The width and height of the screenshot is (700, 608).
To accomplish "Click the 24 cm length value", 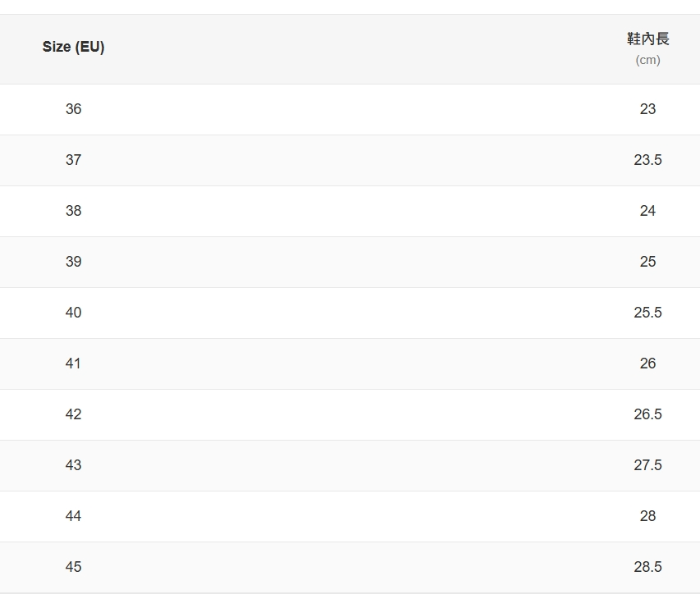I will pyautogui.click(x=647, y=211).
